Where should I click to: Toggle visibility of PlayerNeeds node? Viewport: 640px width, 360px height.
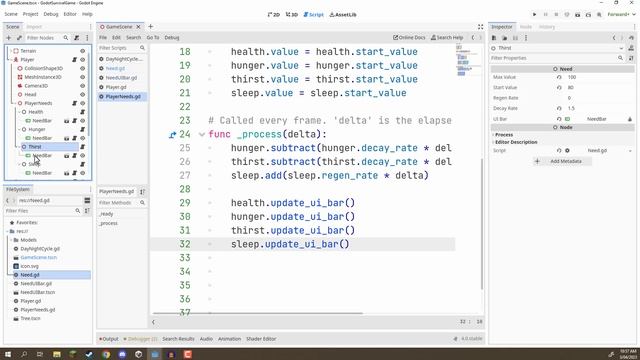[x=82, y=103]
